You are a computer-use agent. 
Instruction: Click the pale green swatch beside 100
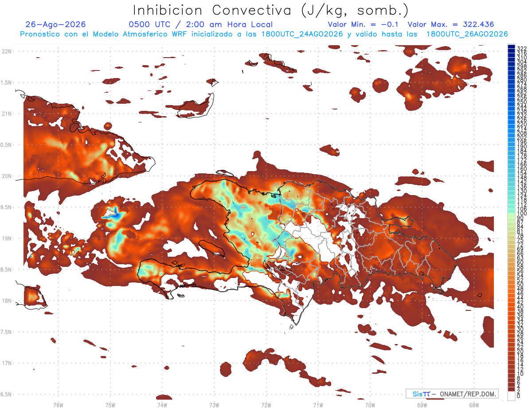[511, 215]
